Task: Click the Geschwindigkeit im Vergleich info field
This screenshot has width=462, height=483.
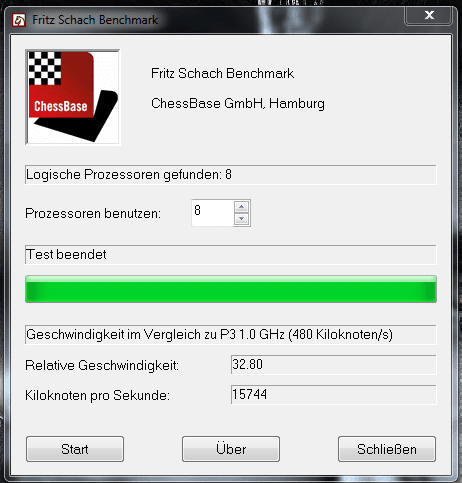Action: tap(231, 334)
